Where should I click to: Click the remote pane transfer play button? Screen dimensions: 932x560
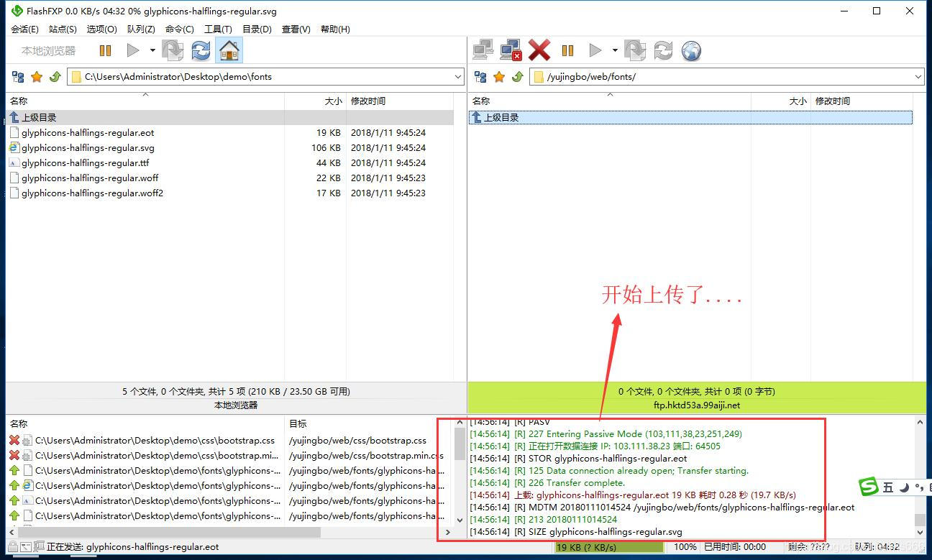pyautogui.click(x=595, y=50)
